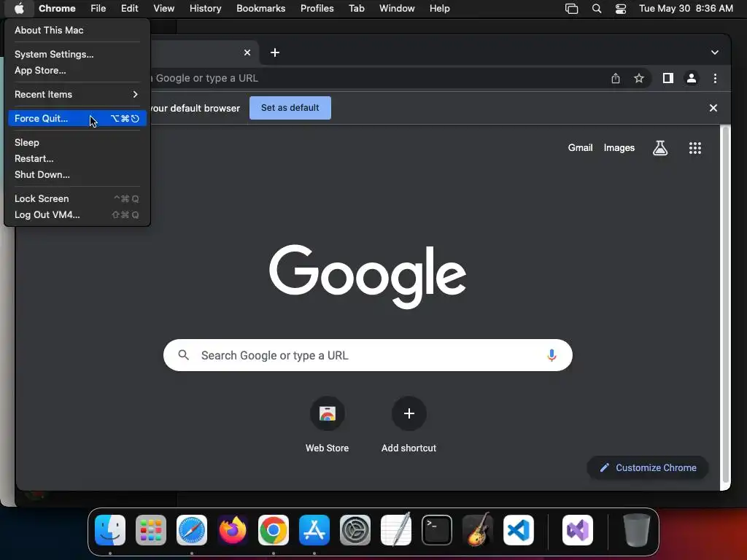Bookmark this tab with the star icon
The width and height of the screenshot is (747, 560).
click(639, 78)
